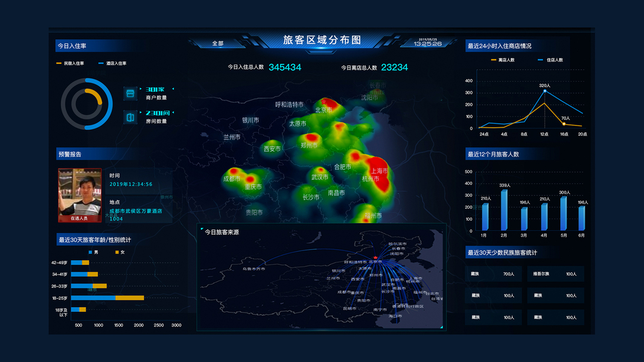This screenshot has width=644, height=362.
Task: Click 乌鲁木齐市 in the 今日旅客来源 map
Action: click(x=253, y=269)
